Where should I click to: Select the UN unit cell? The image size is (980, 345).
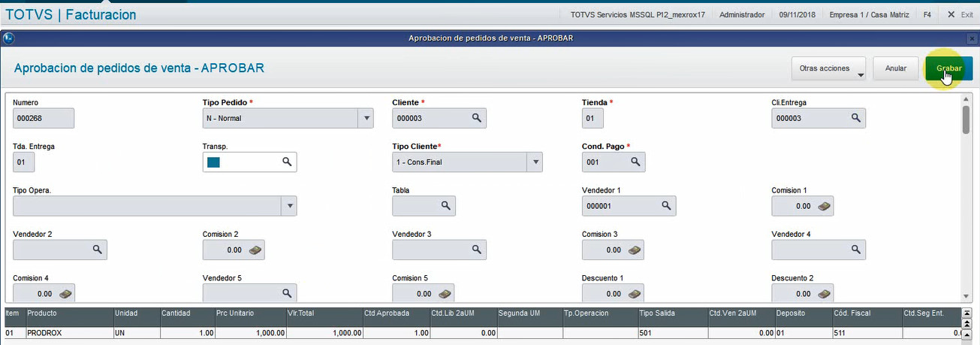(x=136, y=331)
